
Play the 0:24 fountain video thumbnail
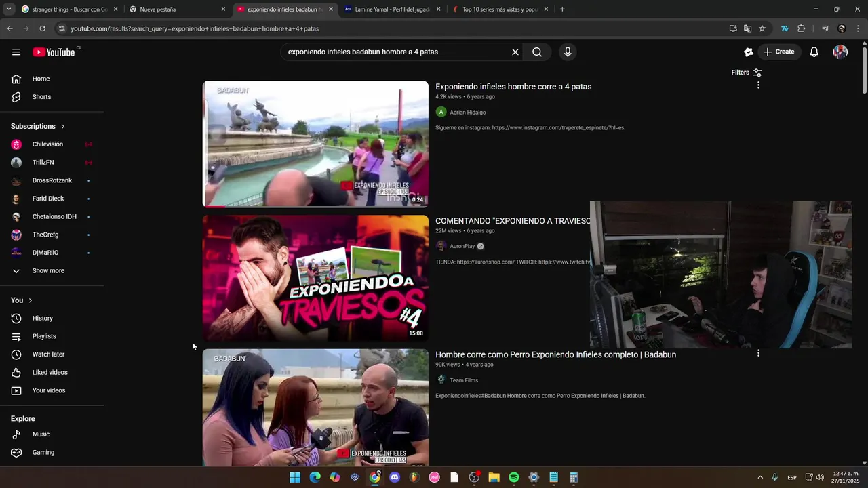pos(315,144)
